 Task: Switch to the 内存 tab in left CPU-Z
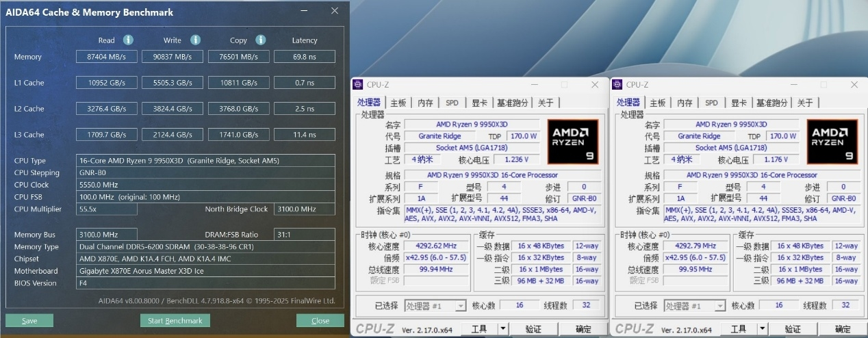coord(426,103)
